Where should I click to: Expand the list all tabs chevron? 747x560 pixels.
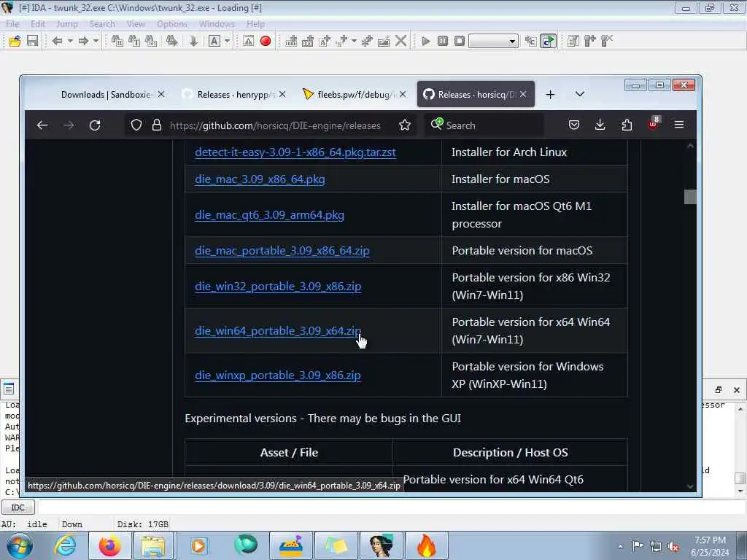tap(580, 94)
